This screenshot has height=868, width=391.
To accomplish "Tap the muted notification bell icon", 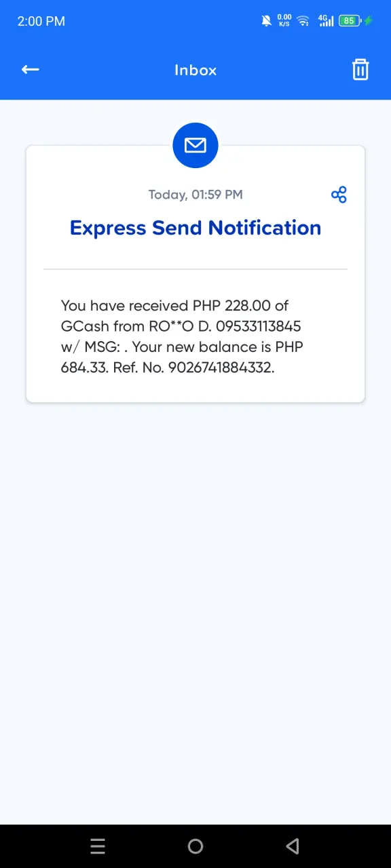I will click(x=266, y=21).
